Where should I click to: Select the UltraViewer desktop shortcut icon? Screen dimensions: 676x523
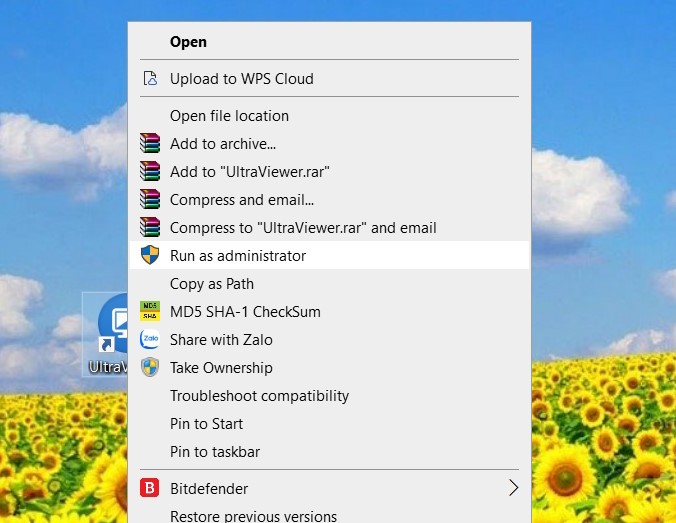pos(106,334)
